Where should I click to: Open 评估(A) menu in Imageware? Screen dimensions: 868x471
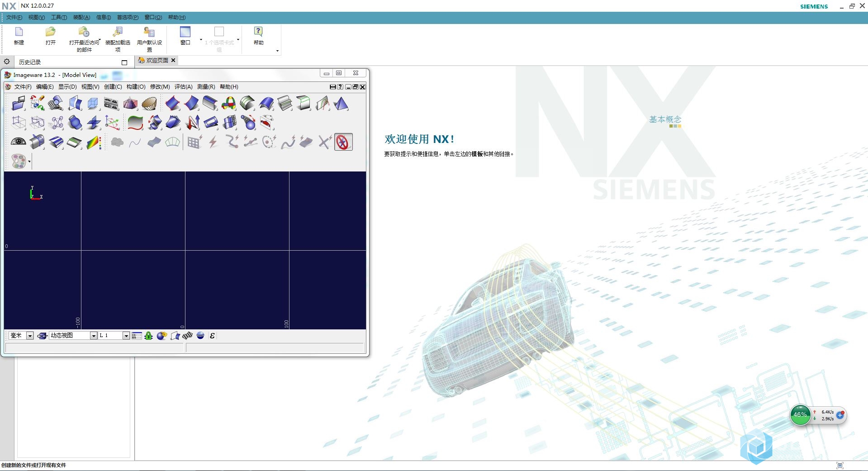[x=183, y=87]
